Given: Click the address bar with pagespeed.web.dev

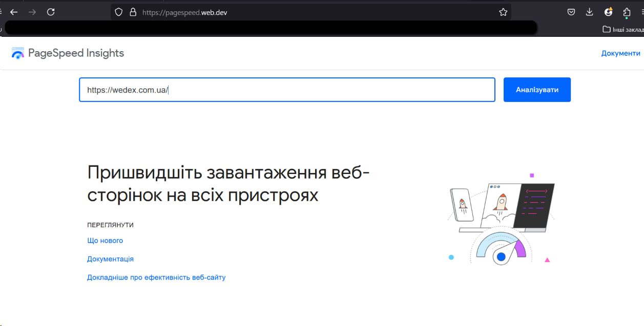Looking at the screenshot, I should (x=310, y=12).
